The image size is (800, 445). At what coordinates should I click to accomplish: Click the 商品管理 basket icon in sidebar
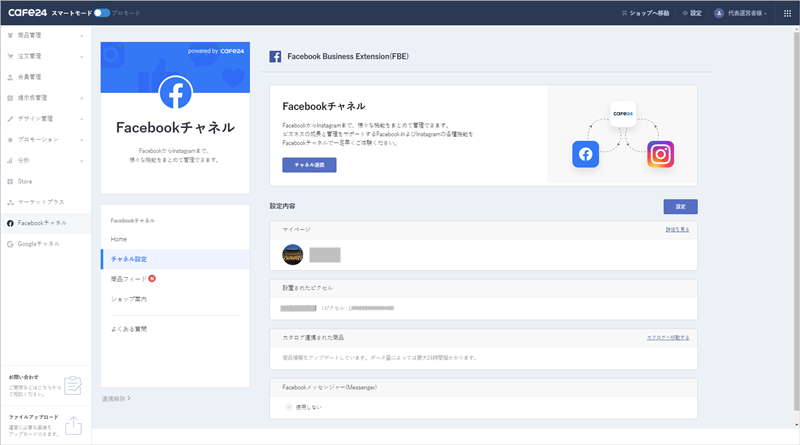(x=10, y=35)
